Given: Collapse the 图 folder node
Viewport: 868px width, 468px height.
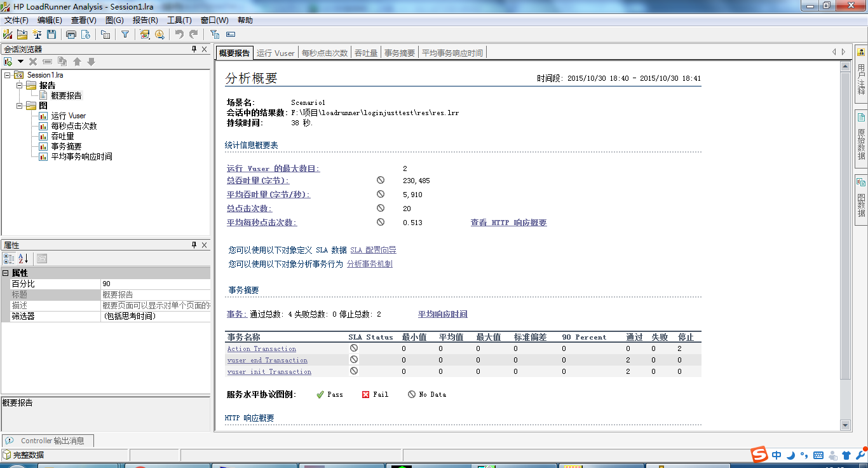Looking at the screenshot, I should click(19, 106).
